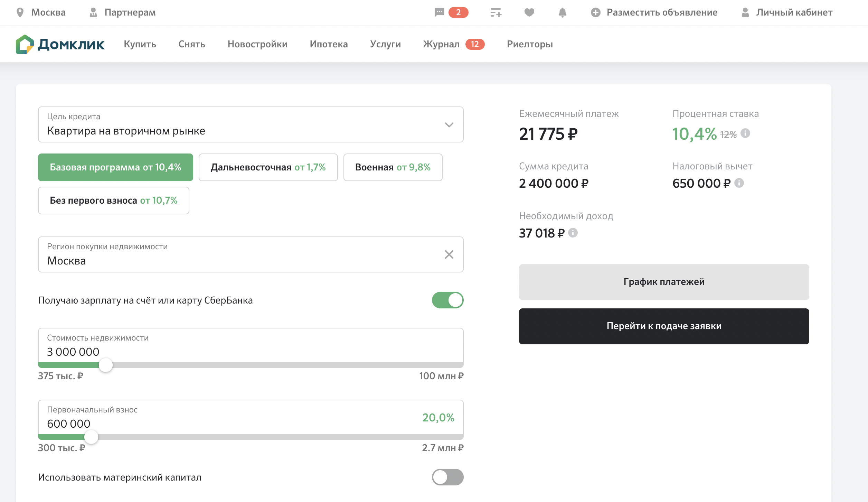Click the loan amount 2 400 000 ₽
Screen dimensions: 868x502
554,183
